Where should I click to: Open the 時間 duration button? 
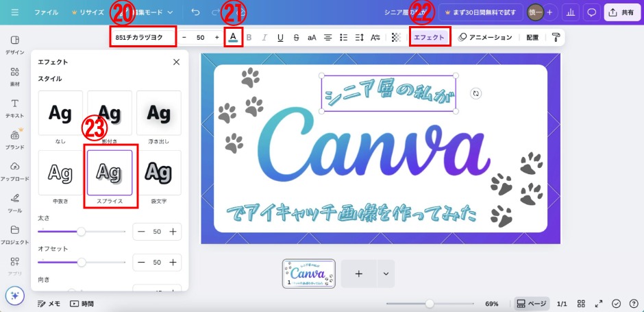82,304
